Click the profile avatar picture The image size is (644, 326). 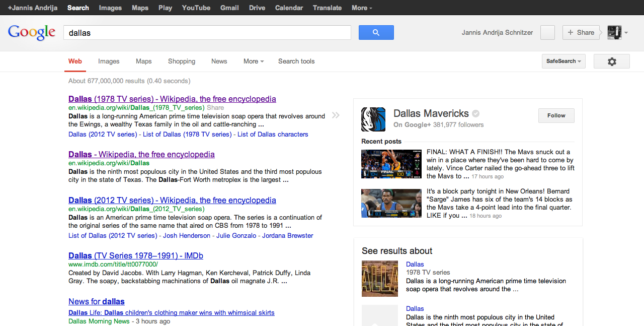coord(614,32)
